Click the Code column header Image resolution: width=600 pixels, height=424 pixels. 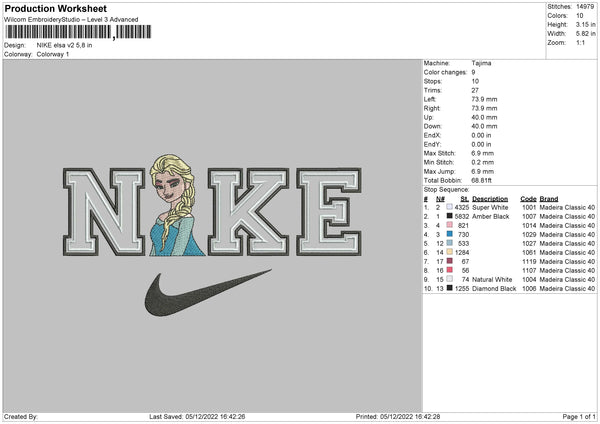[x=528, y=199]
